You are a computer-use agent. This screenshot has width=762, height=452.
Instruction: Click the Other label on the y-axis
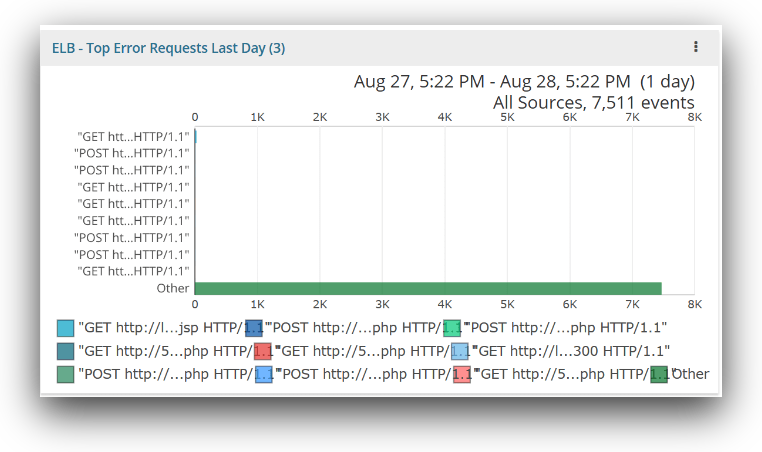click(173, 288)
